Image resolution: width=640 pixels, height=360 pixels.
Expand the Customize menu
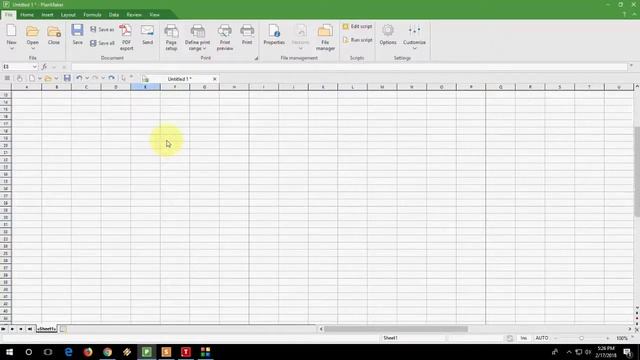(414, 37)
